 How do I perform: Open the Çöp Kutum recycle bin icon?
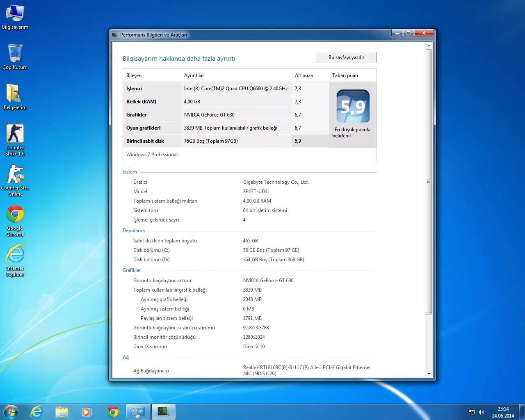(15, 57)
